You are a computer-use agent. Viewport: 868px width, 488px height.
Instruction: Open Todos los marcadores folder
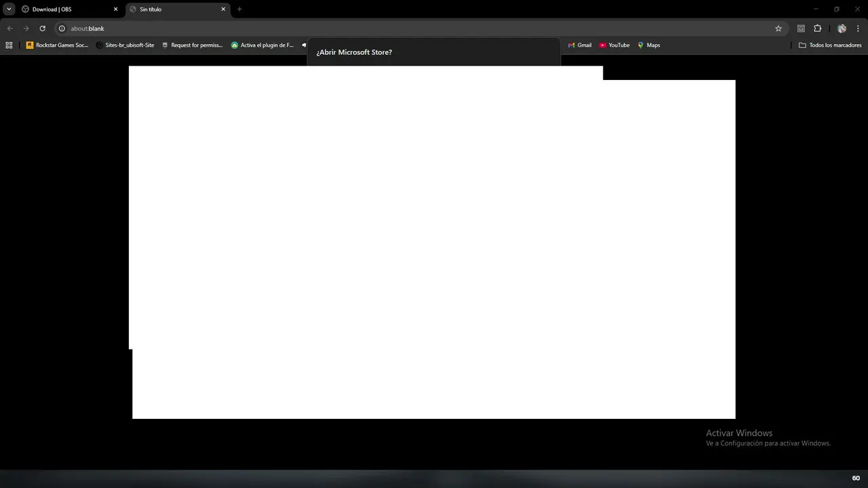[830, 45]
